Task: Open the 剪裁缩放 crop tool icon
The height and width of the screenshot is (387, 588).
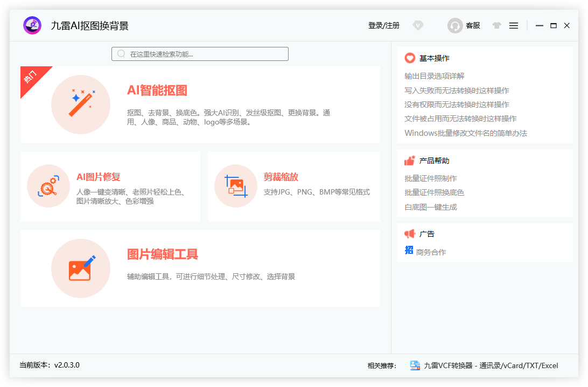Action: 236,186
